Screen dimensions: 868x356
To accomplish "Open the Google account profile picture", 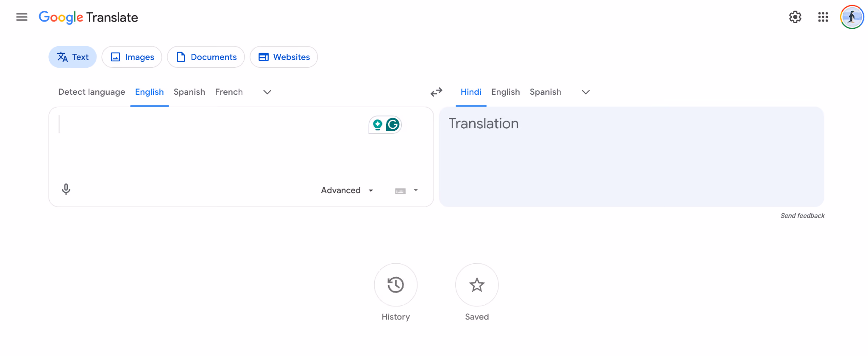I will [852, 17].
